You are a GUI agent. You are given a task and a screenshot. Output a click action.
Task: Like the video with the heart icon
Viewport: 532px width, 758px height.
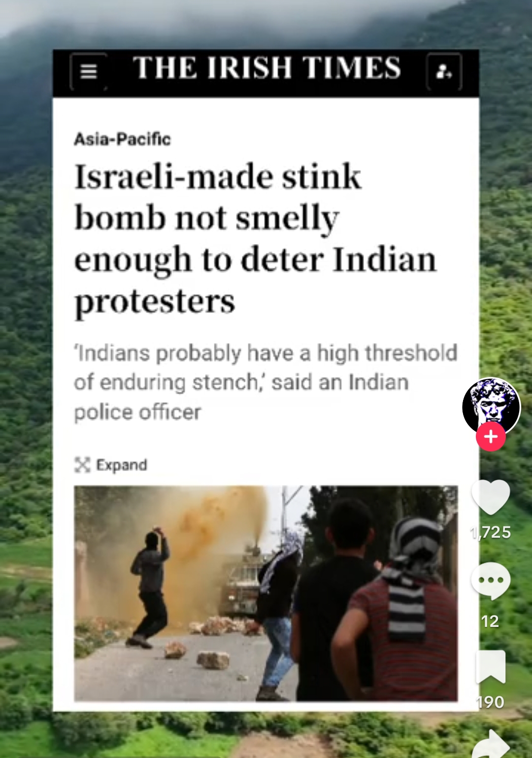point(491,497)
